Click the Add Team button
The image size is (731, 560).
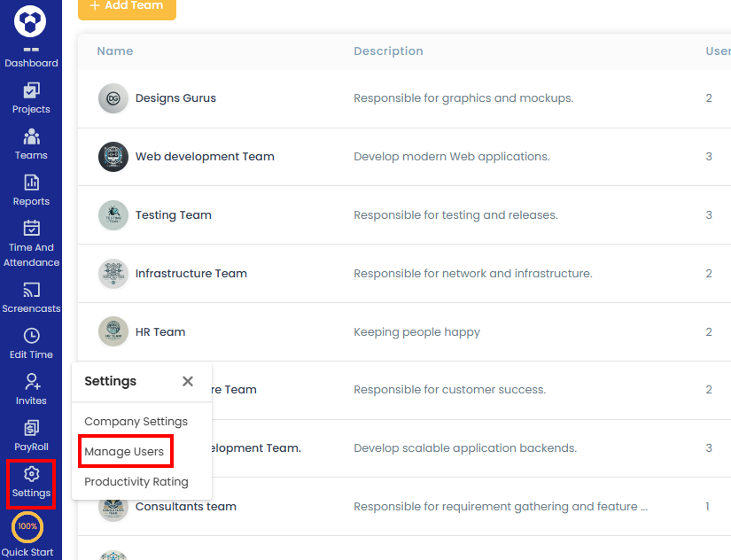coord(127,7)
